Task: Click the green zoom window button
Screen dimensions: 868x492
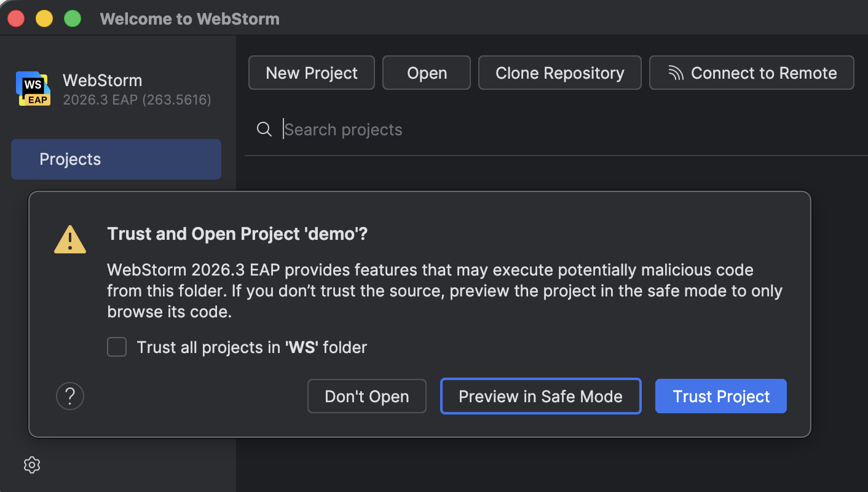Action: point(73,19)
